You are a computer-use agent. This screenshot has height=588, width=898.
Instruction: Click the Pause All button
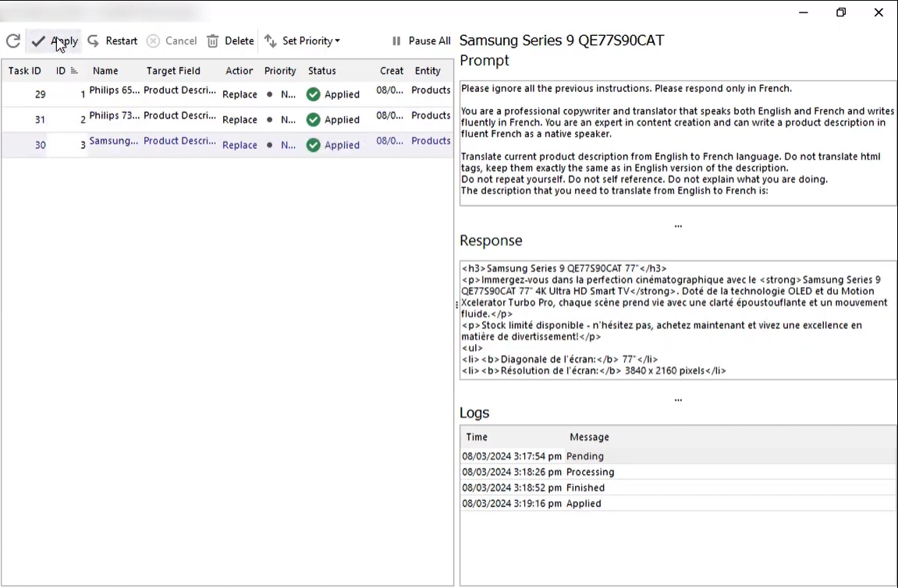pyautogui.click(x=421, y=41)
